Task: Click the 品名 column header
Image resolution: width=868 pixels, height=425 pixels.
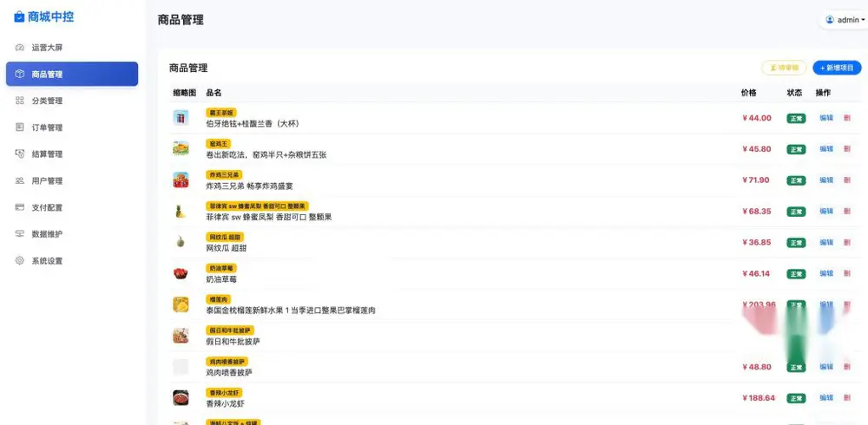Action: click(214, 93)
